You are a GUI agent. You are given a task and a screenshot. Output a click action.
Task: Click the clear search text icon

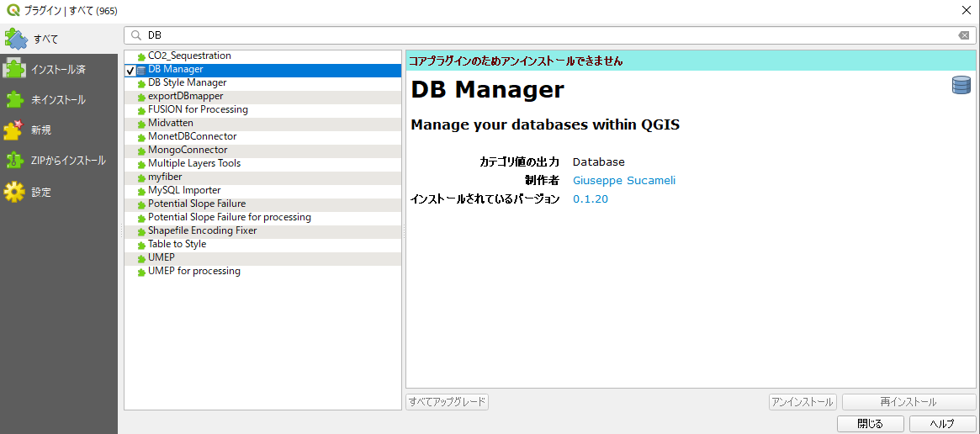pos(963,35)
